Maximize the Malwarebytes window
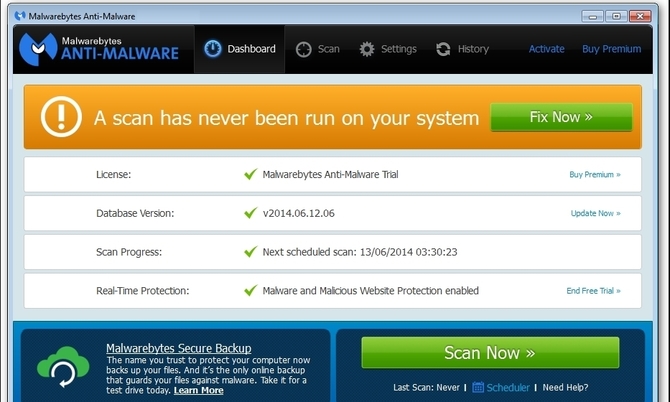 616,16
